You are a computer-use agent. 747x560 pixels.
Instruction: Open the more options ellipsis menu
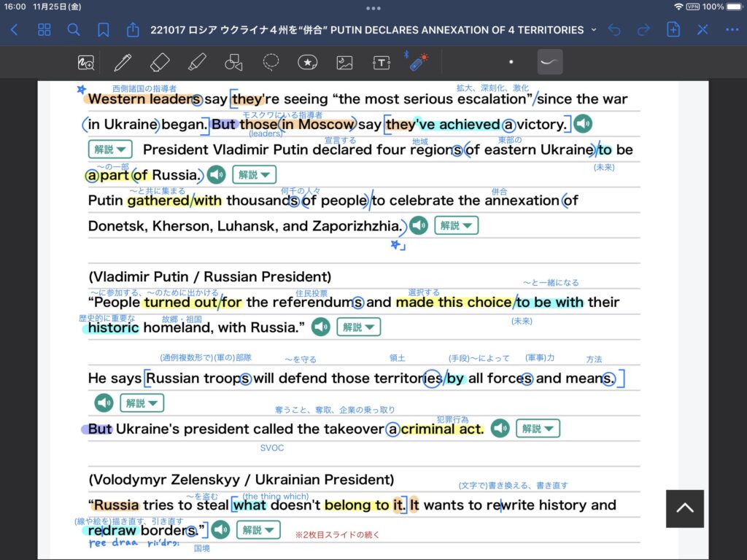pyautogui.click(x=732, y=30)
